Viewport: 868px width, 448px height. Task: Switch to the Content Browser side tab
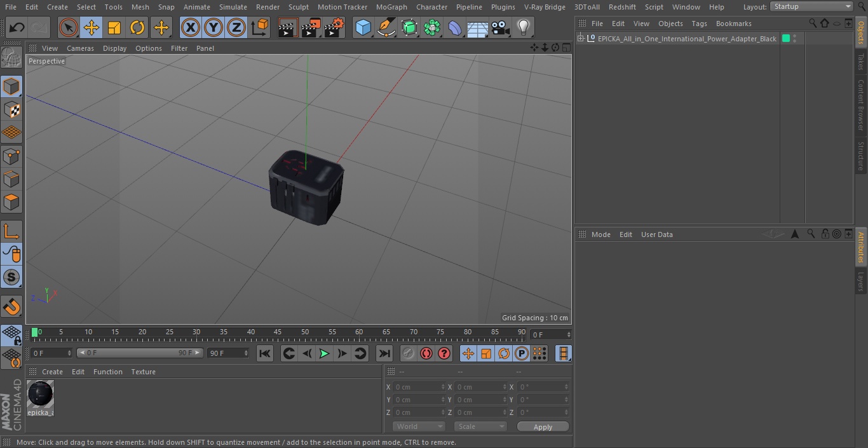pyautogui.click(x=861, y=105)
